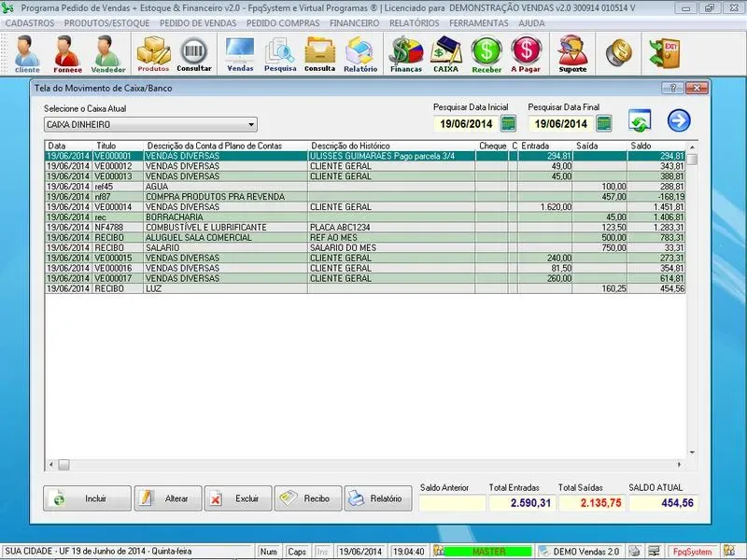Image resolution: width=747 pixels, height=560 pixels.
Task: Click the Fornece supplier icon
Action: [66, 53]
